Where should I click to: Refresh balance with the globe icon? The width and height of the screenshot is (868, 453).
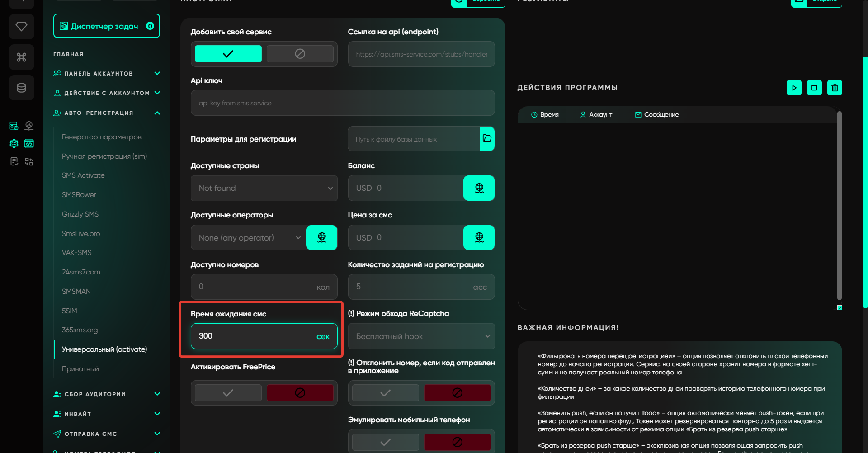coord(479,188)
